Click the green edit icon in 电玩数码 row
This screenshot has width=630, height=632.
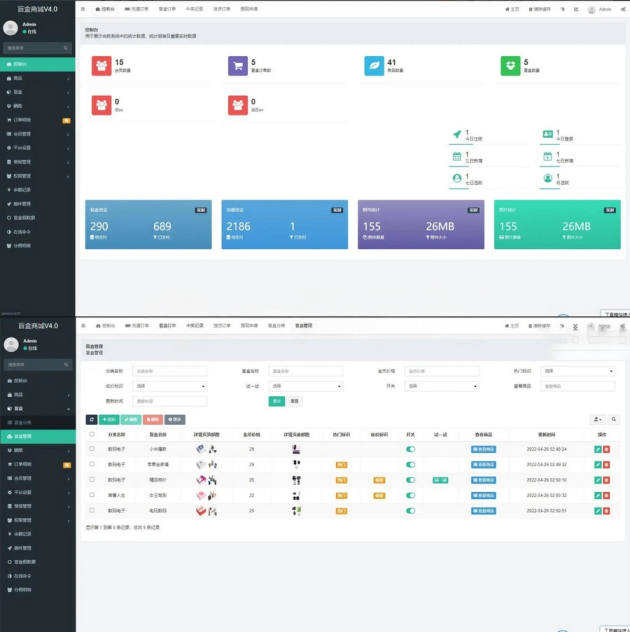597,511
